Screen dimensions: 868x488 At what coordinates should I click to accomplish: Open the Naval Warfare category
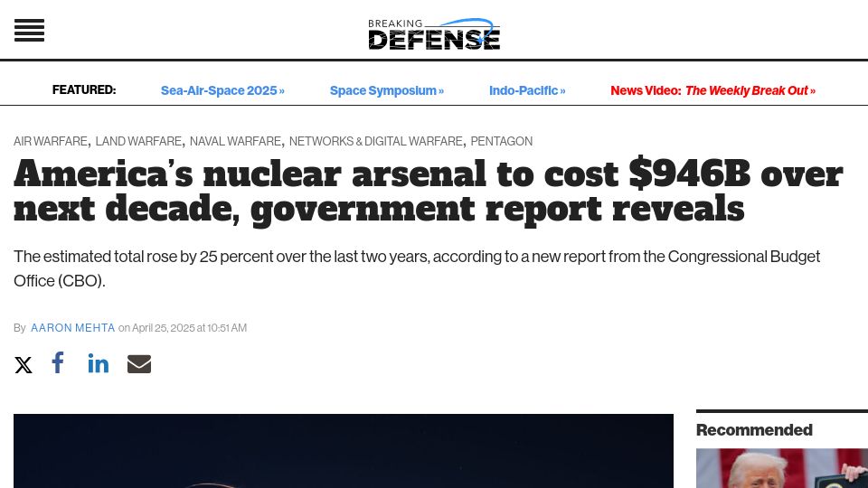(235, 141)
